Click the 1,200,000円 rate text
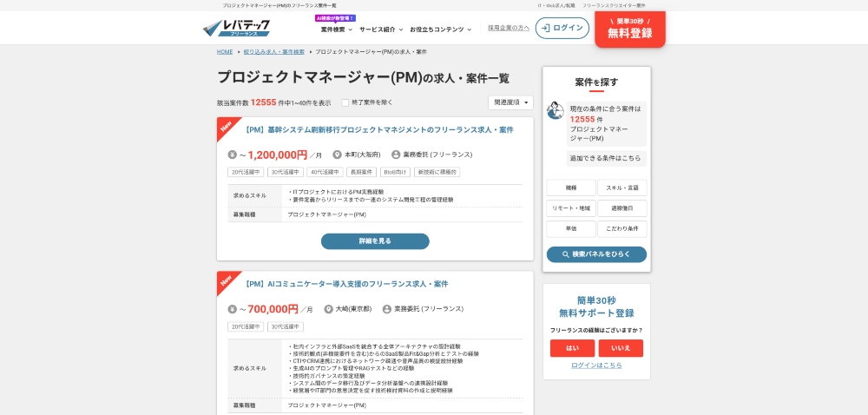868x415 pixels. click(278, 155)
